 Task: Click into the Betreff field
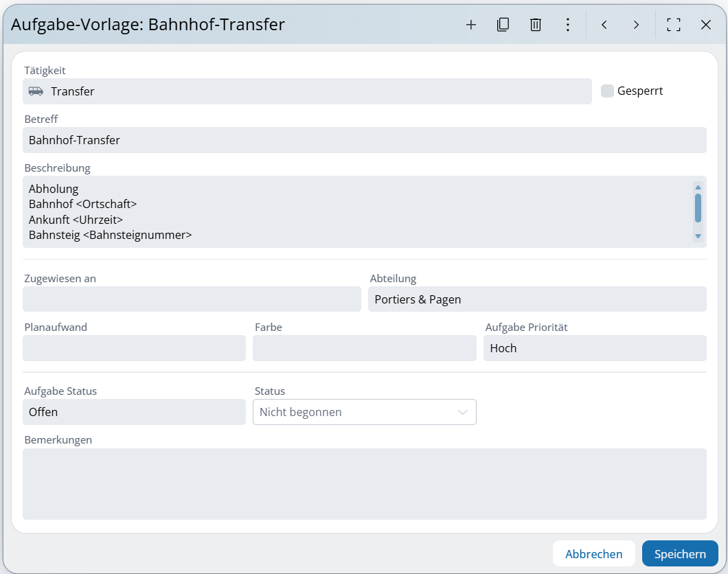364,140
